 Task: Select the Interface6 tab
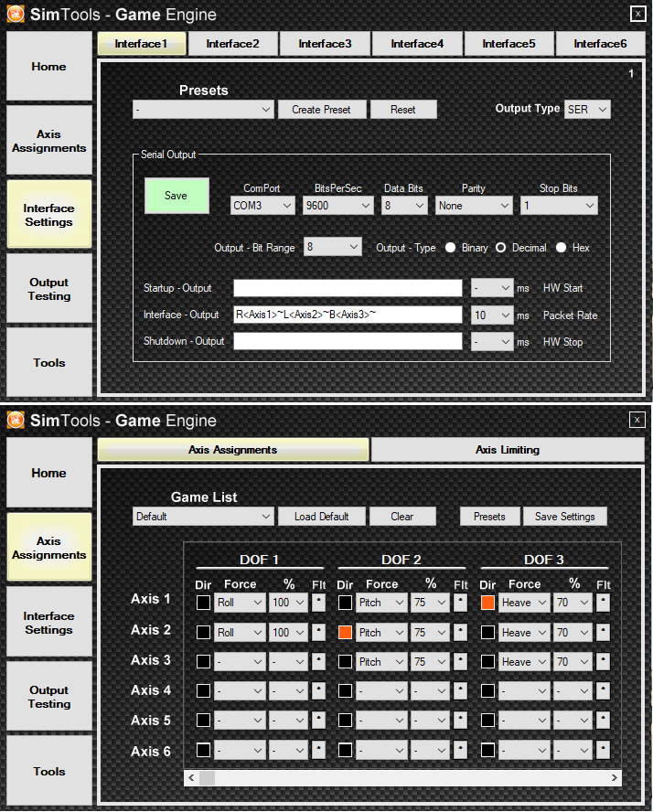coord(600,44)
